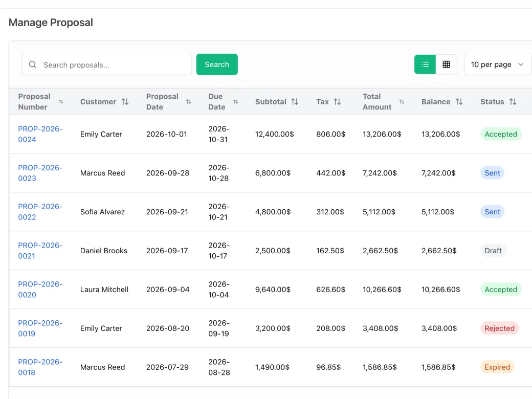The width and height of the screenshot is (532, 399).
Task: Switch to grid view layout
Action: point(446,64)
